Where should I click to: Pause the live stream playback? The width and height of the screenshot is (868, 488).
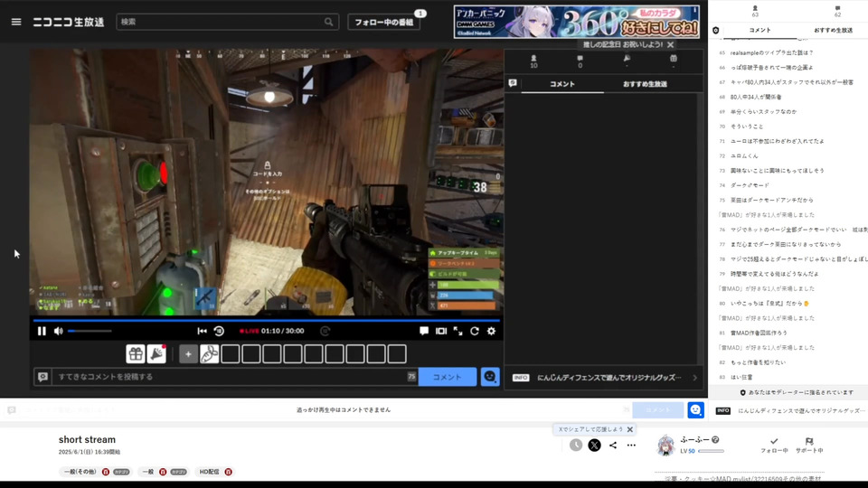(42, 331)
